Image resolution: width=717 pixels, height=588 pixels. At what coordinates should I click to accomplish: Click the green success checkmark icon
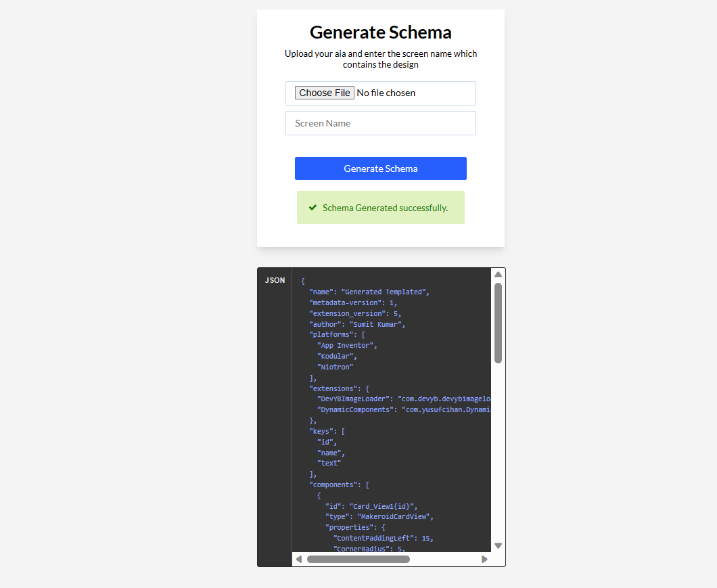(313, 208)
